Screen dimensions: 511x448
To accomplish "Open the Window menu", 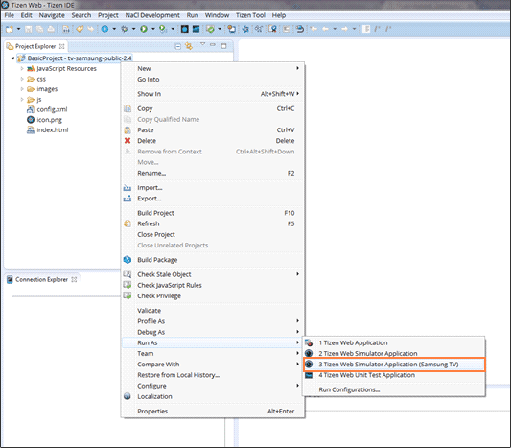I will 217,15.
